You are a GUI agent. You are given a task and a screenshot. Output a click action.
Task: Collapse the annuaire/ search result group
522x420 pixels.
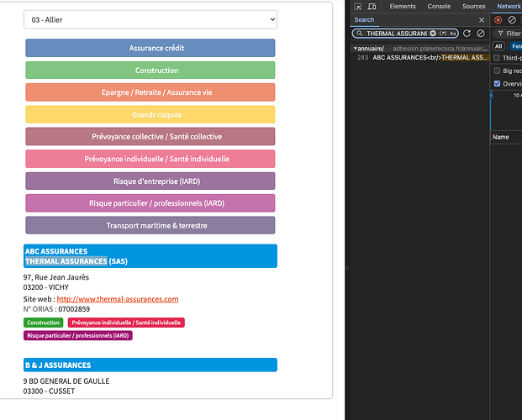[356, 49]
